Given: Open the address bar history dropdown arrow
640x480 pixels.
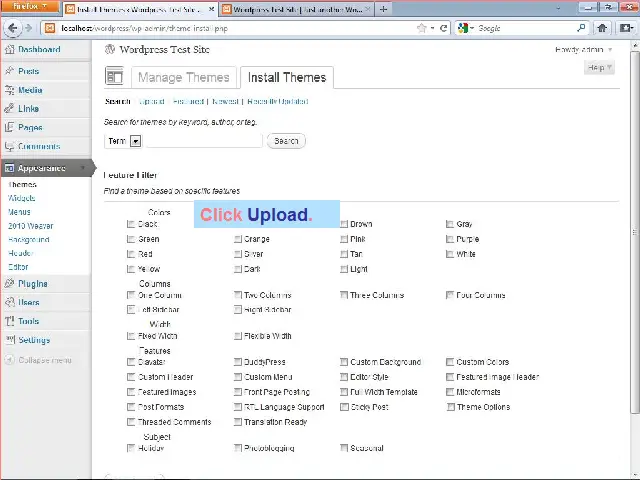Looking at the screenshot, I should (x=433, y=28).
